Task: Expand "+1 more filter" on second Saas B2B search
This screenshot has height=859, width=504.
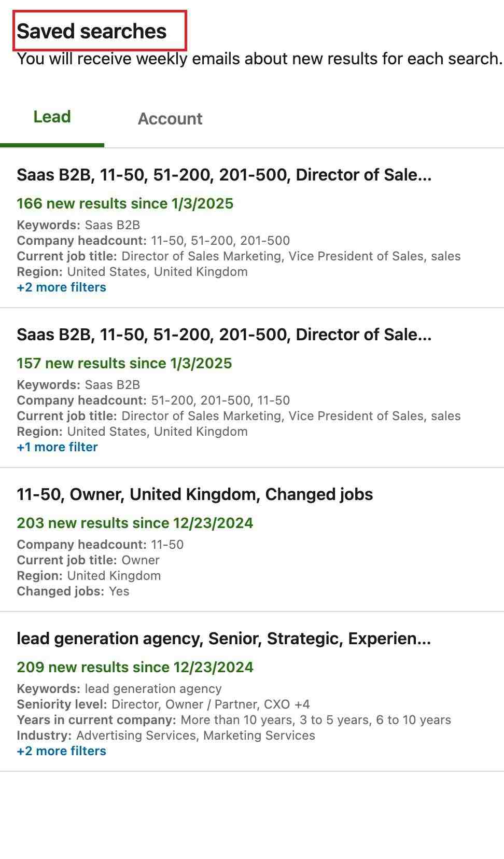Action: pos(58,447)
